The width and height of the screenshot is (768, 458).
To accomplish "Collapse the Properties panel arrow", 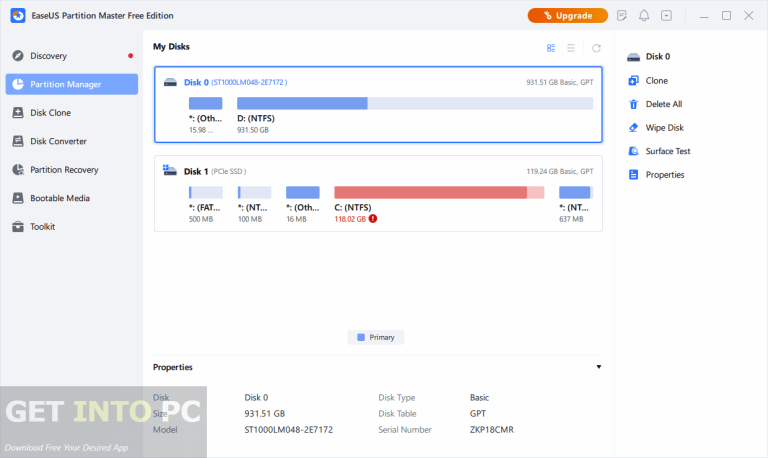I will pyautogui.click(x=599, y=367).
